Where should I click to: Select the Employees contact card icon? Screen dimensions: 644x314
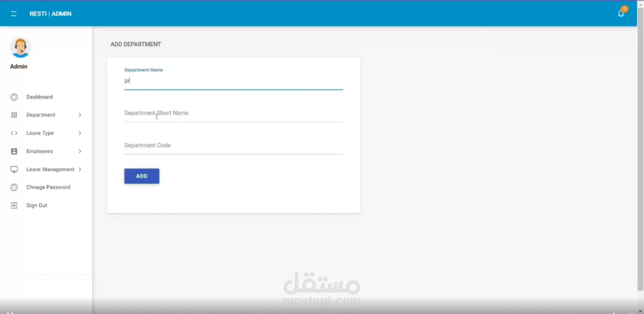(14, 151)
